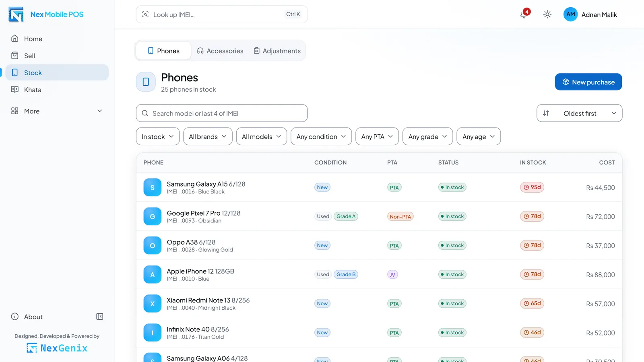Viewport: 644px width, 362px height.
Task: Open Sell in sidebar
Action: coord(57,56)
